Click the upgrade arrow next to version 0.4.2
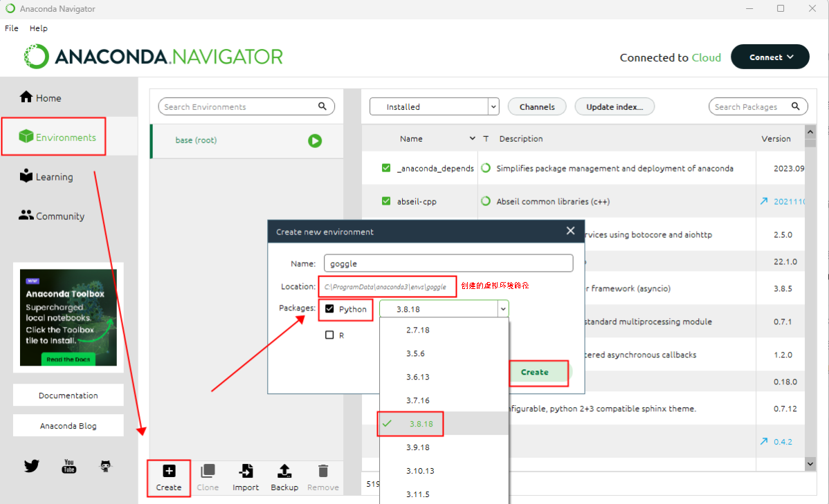Viewport: 829px width, 504px height. click(x=764, y=441)
